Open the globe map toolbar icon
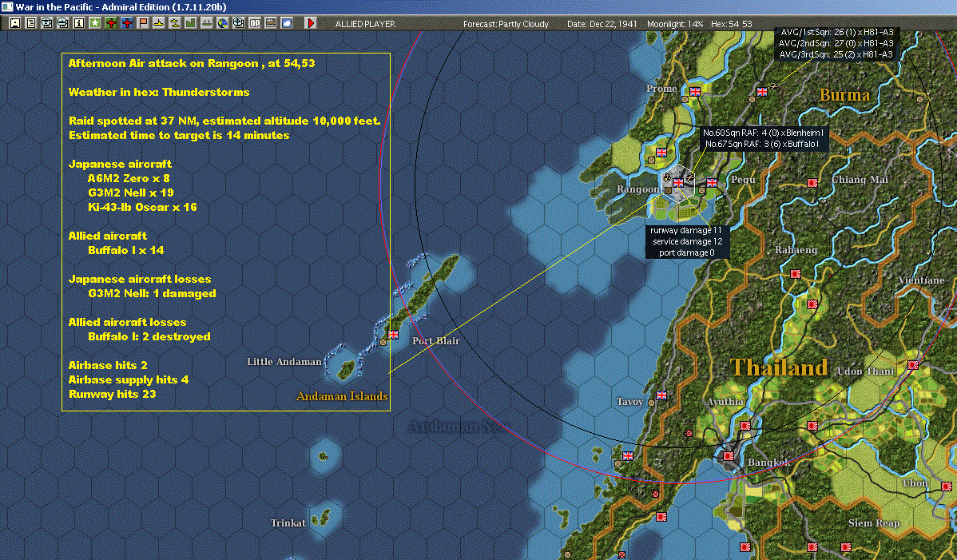The width and height of the screenshot is (957, 560). (x=223, y=23)
